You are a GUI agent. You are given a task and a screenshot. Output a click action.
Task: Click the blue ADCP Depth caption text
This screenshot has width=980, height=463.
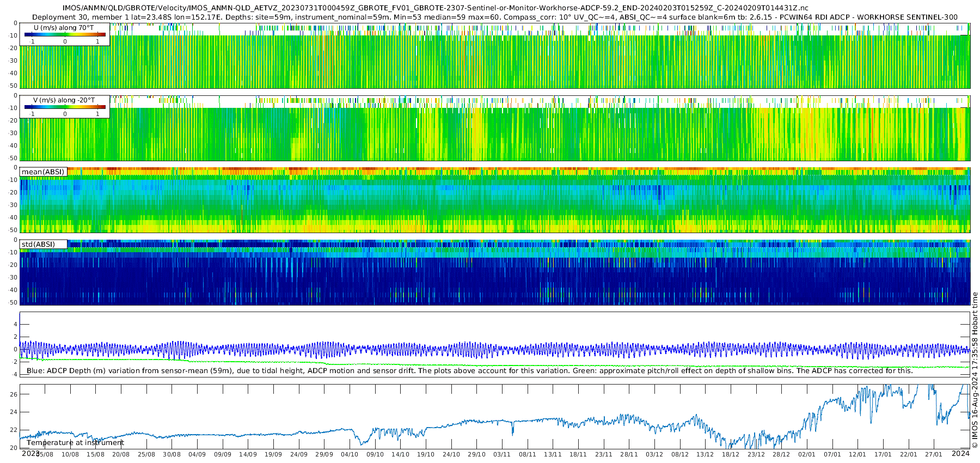[x=469, y=371]
